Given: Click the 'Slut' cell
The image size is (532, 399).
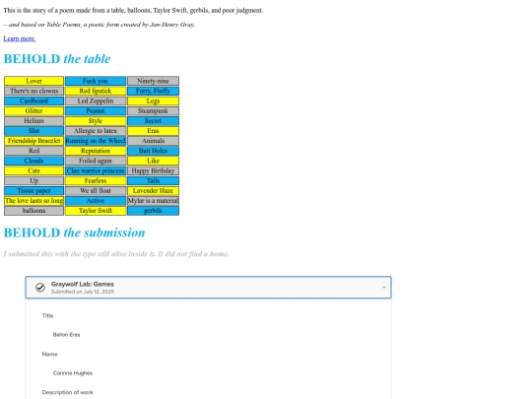Looking at the screenshot, I should (x=33, y=131).
